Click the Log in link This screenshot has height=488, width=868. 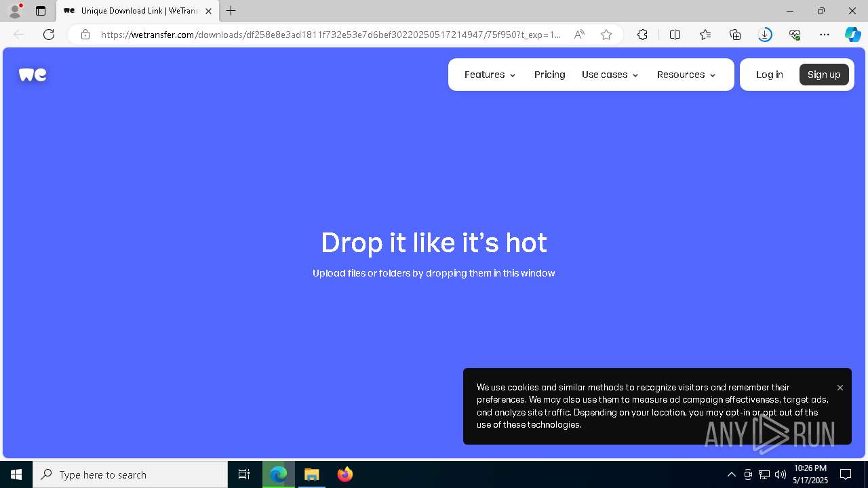click(769, 75)
